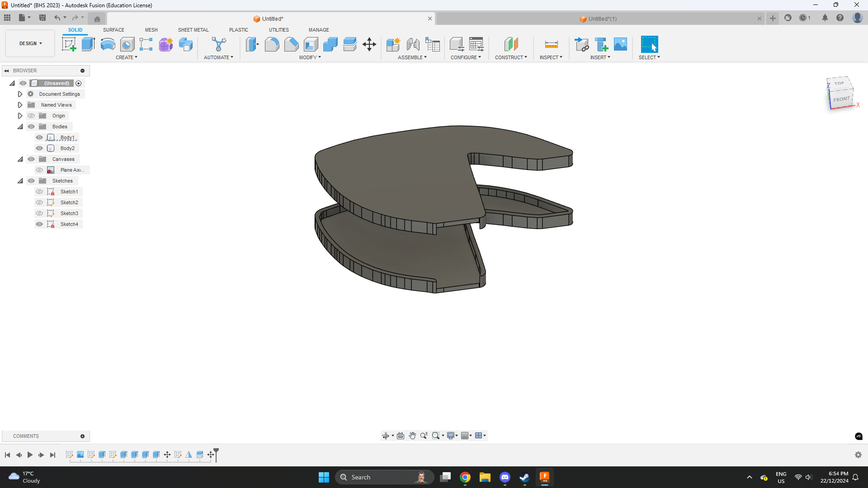Open the MODIFY dropdown menu
This screenshot has height=488, width=868.
[x=310, y=57]
